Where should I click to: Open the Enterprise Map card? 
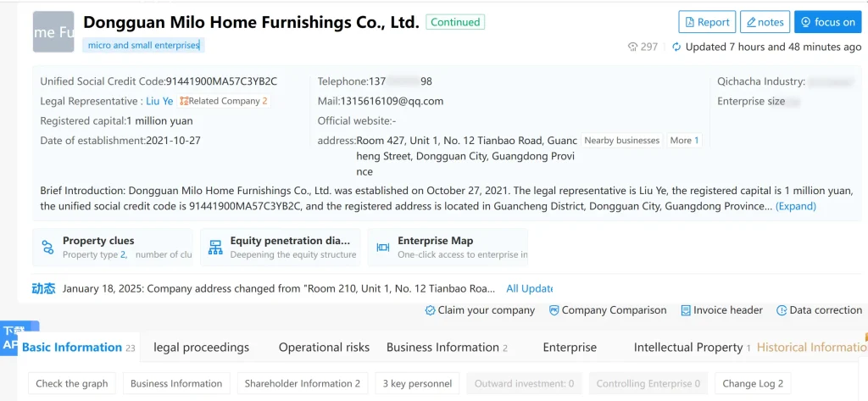pyautogui.click(x=448, y=248)
